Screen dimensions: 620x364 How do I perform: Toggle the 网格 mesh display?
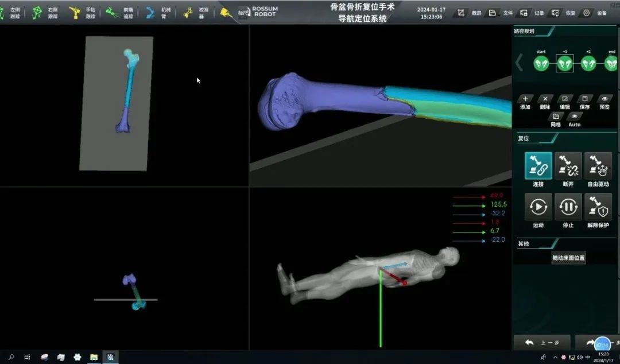click(x=556, y=117)
